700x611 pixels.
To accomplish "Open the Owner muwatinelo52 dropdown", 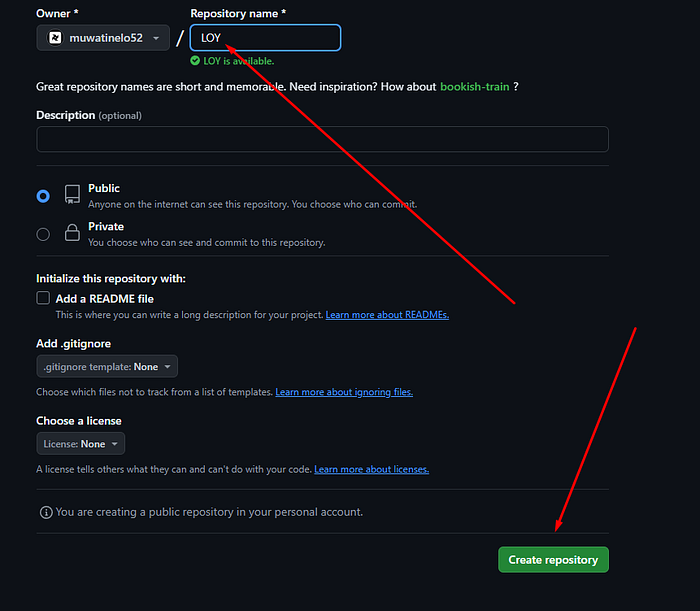I will (103, 38).
